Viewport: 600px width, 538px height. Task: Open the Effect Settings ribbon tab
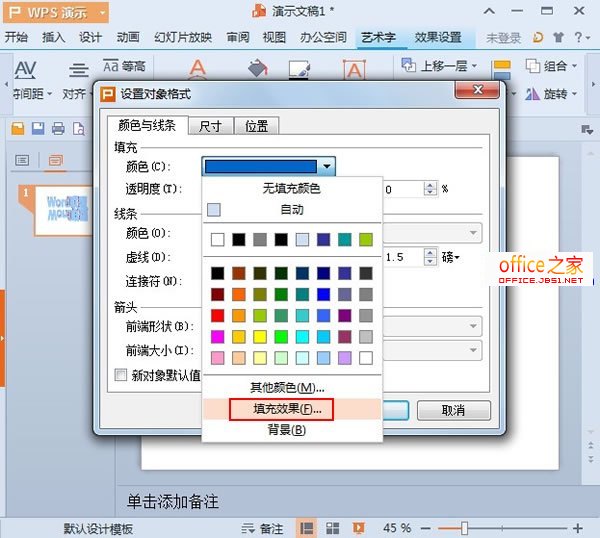[x=438, y=37]
